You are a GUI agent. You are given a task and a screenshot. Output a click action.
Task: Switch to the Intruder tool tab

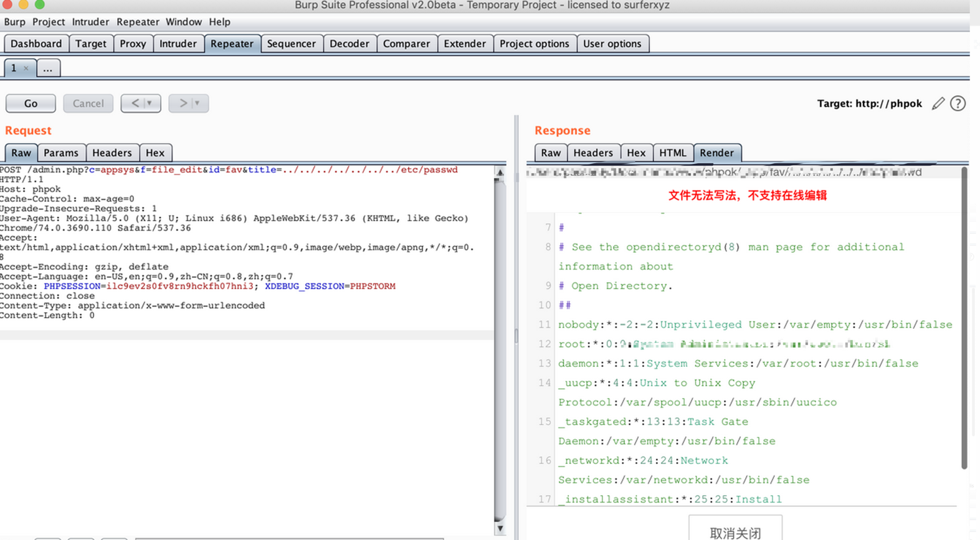click(178, 44)
